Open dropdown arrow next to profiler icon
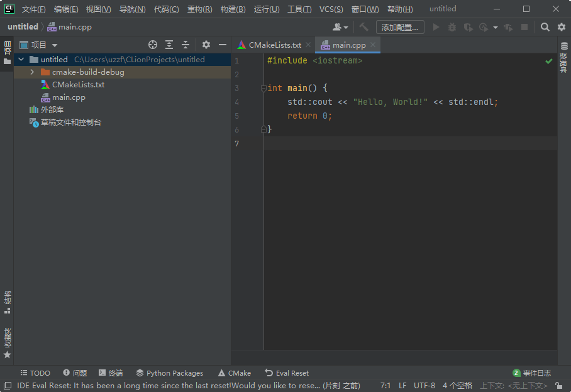571x392 pixels. pos(496,27)
